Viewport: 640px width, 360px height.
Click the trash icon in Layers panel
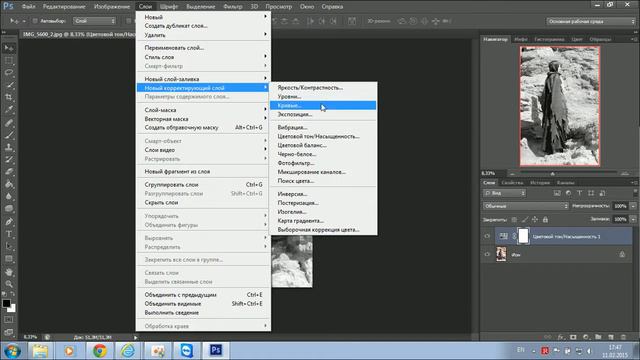click(623, 337)
